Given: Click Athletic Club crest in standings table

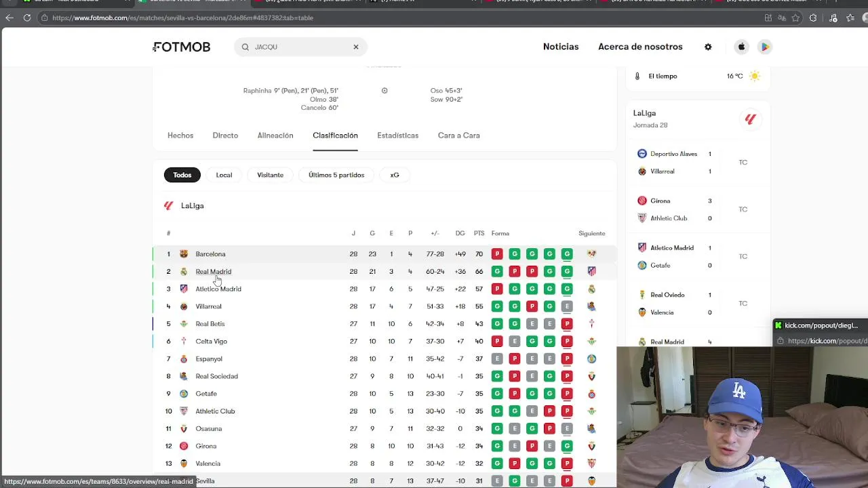Looking at the screenshot, I should pos(184,411).
